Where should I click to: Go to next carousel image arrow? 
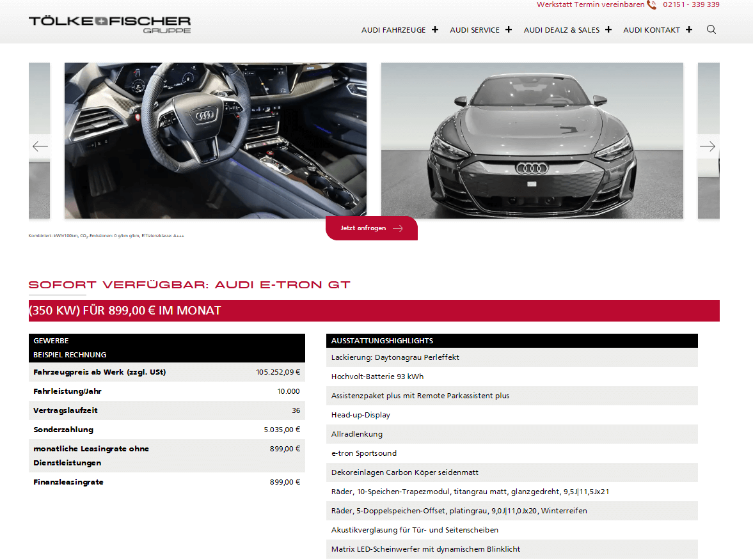[x=708, y=146]
